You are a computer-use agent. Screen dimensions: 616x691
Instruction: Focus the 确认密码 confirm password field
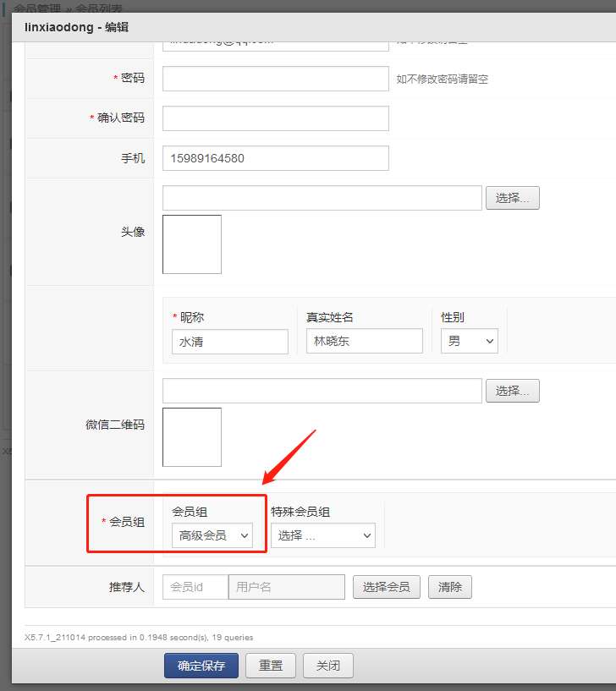point(275,118)
